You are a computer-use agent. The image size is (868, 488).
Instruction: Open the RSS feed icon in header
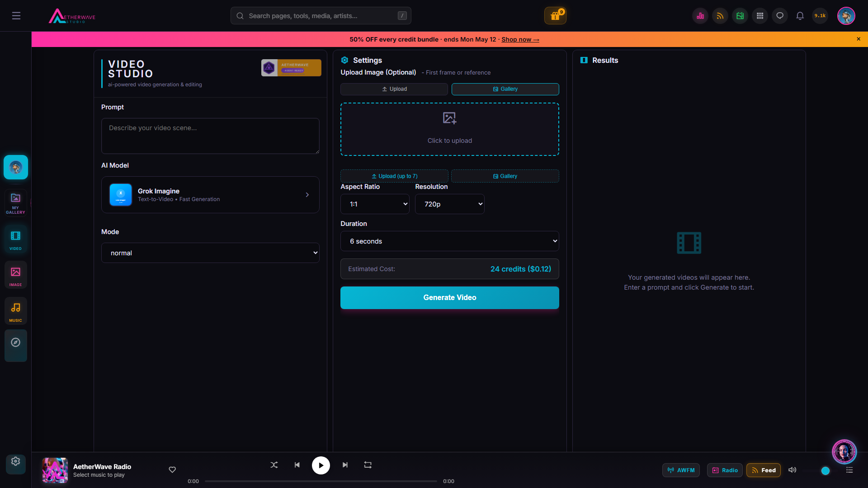pos(720,16)
